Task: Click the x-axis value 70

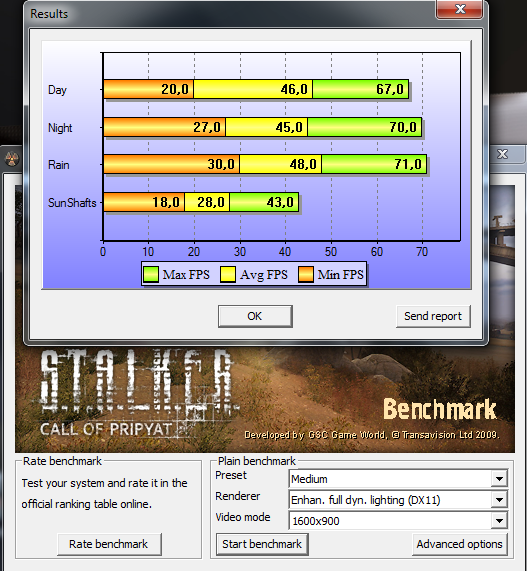Action: point(422,252)
